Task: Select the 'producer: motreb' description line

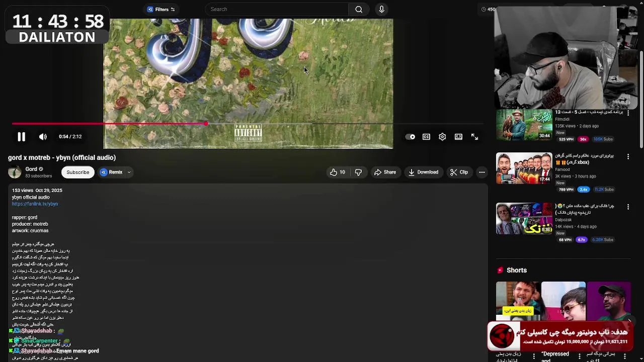Action: [x=30, y=224]
